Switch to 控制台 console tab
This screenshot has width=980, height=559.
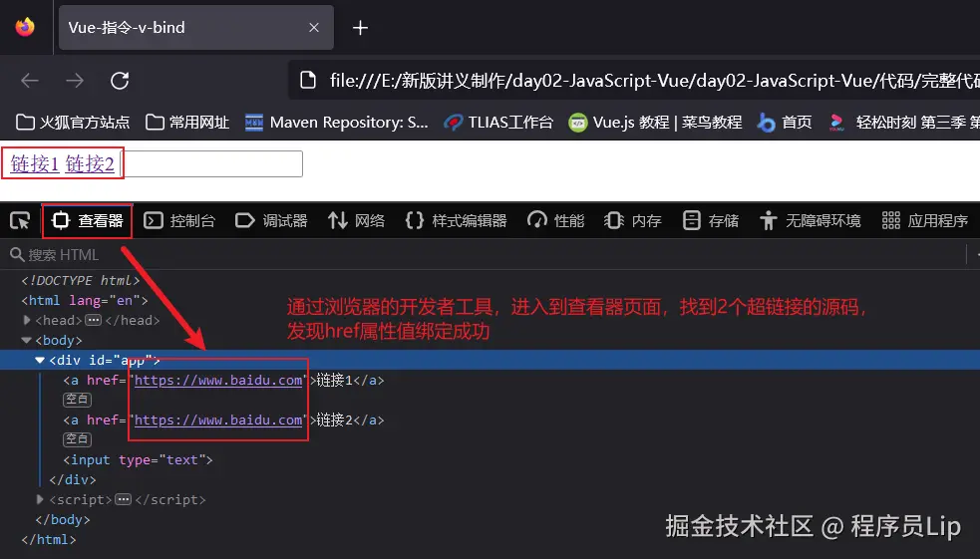point(179,220)
